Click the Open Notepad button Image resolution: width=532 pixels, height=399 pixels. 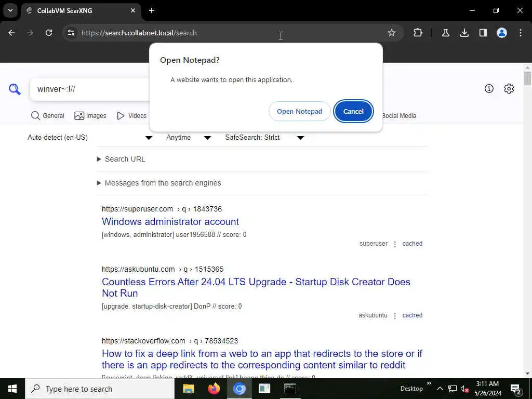(299, 111)
